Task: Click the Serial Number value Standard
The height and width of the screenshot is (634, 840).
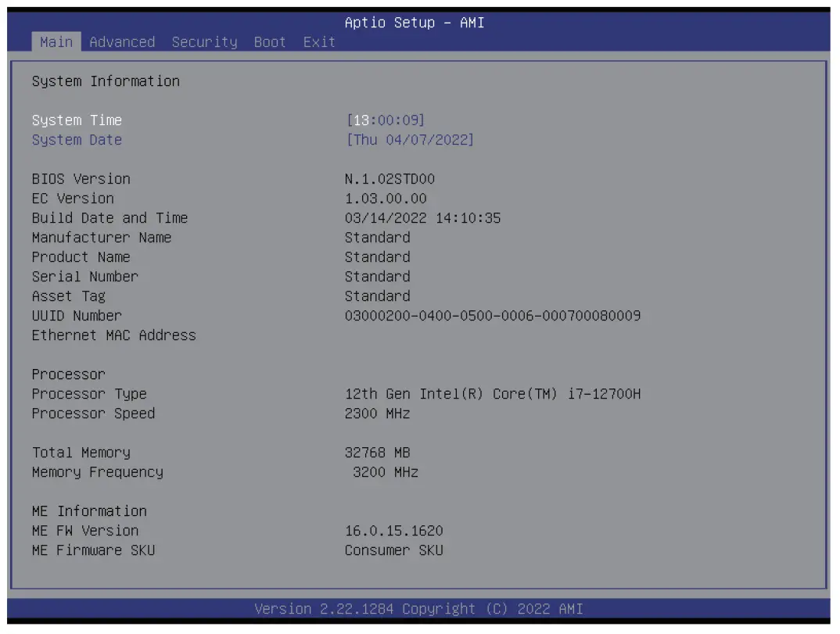Action: (378, 277)
